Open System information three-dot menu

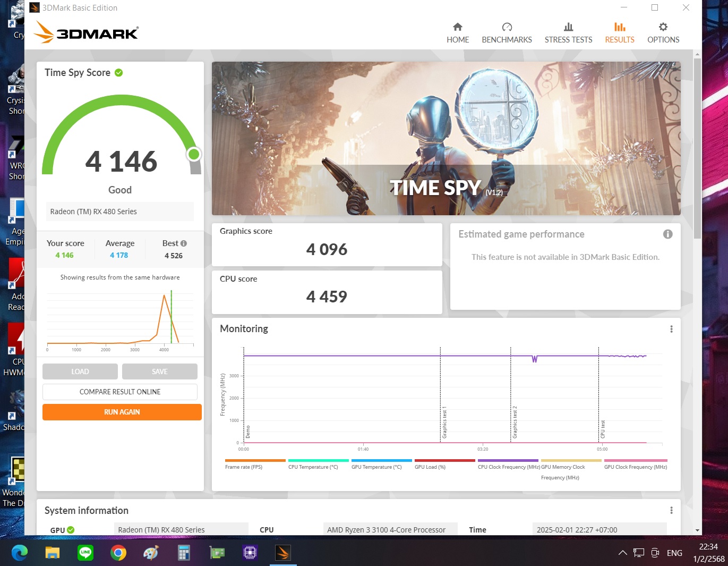[671, 510]
